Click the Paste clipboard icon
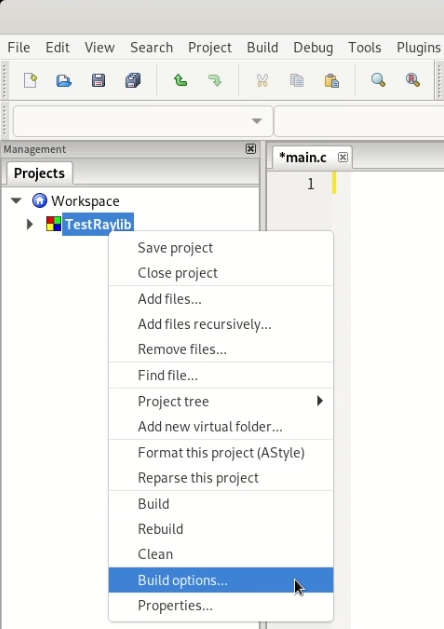This screenshot has height=629, width=444. click(x=332, y=81)
